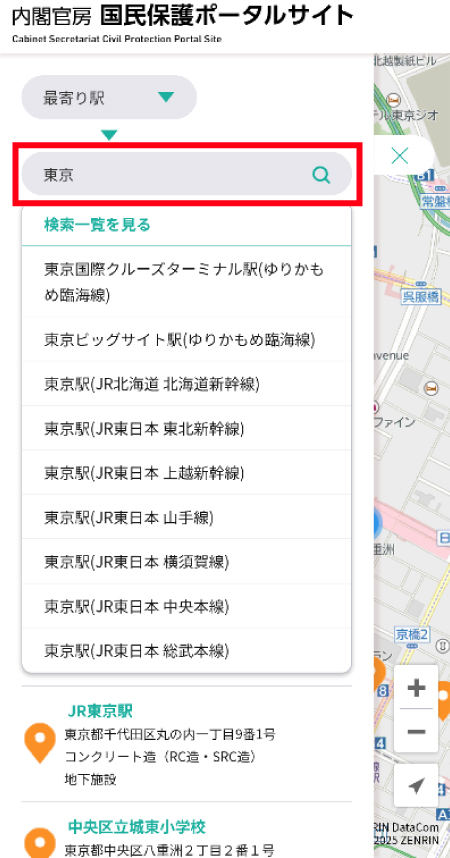Pick 東京駅(JR東日本 上越新幹線) suggestion

pos(187,473)
